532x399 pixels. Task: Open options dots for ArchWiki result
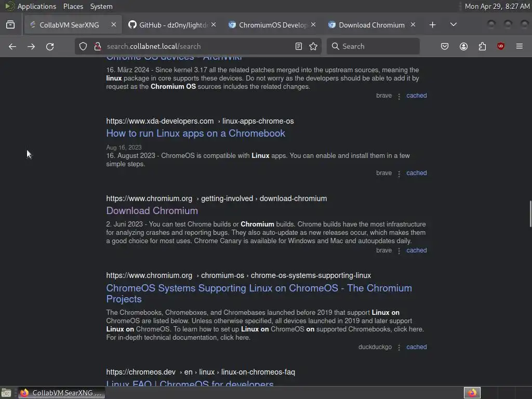[399, 96]
